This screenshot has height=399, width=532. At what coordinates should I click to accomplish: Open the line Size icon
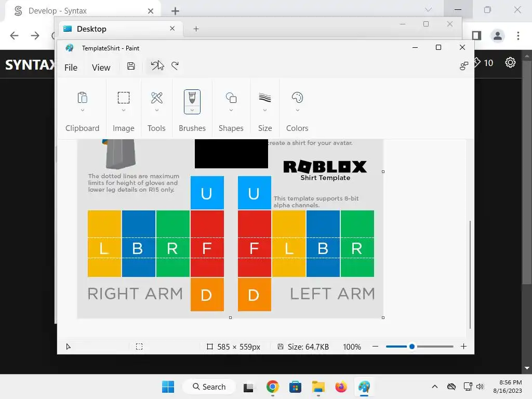[x=265, y=98]
